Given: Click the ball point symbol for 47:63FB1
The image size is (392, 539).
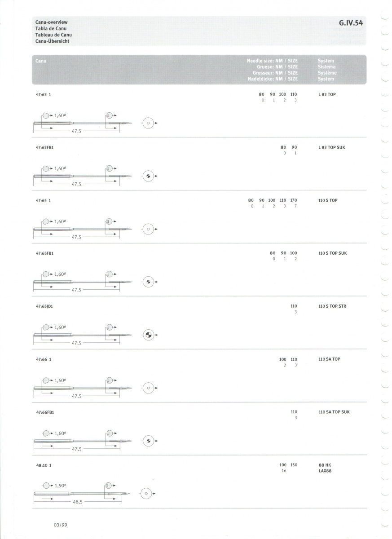Looking at the screenshot, I should tap(148, 176).
